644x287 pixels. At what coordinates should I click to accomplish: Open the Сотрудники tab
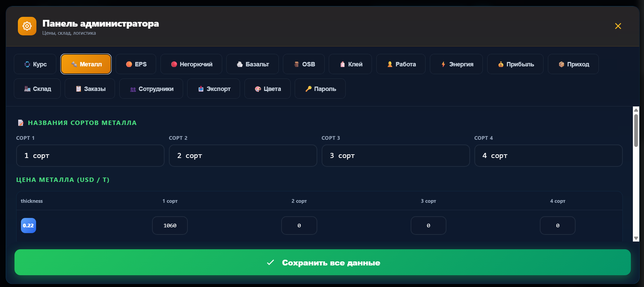pos(151,89)
